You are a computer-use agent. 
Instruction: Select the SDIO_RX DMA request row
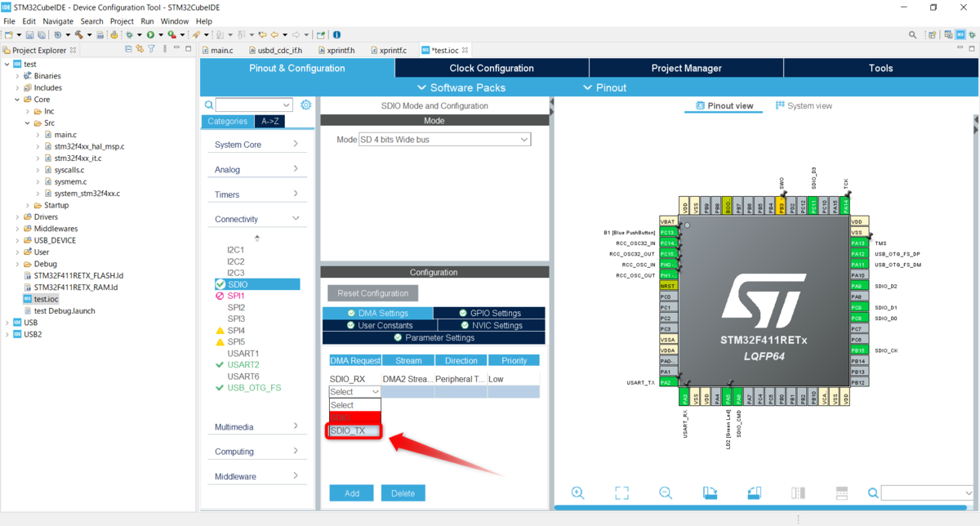pyautogui.click(x=434, y=379)
